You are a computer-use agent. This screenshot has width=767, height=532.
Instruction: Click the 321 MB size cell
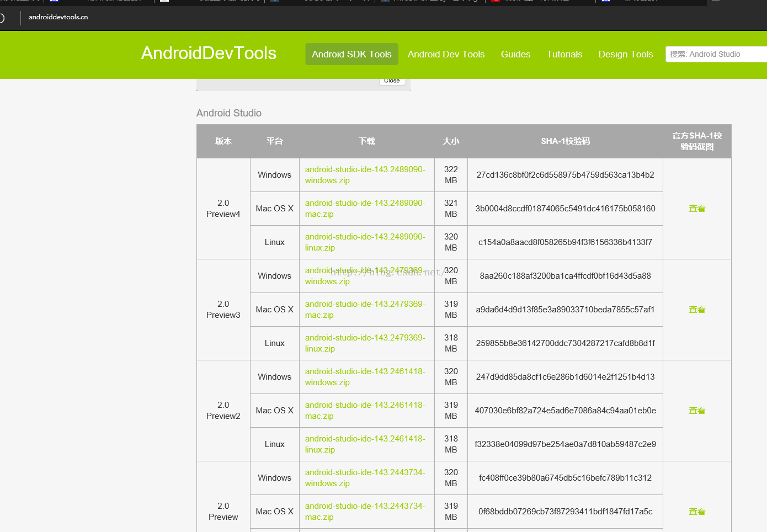click(x=451, y=209)
